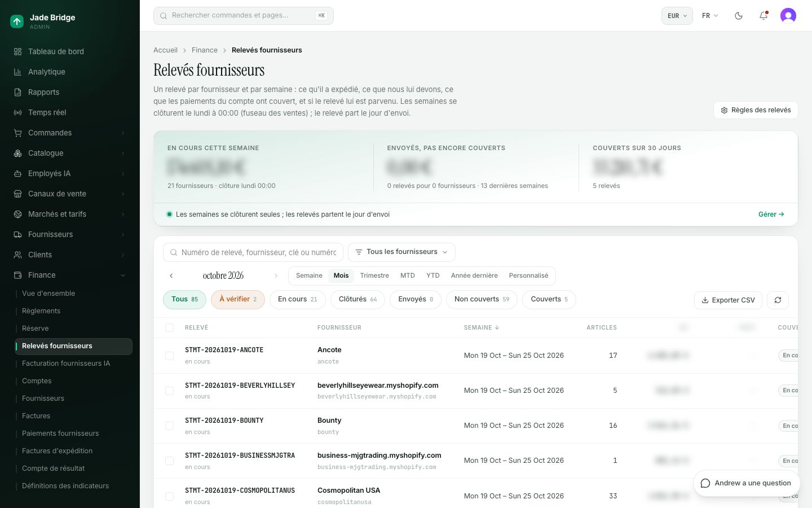The width and height of the screenshot is (812, 508).
Task: Click the refresh icon beside Exporter CSV
Action: tap(778, 300)
